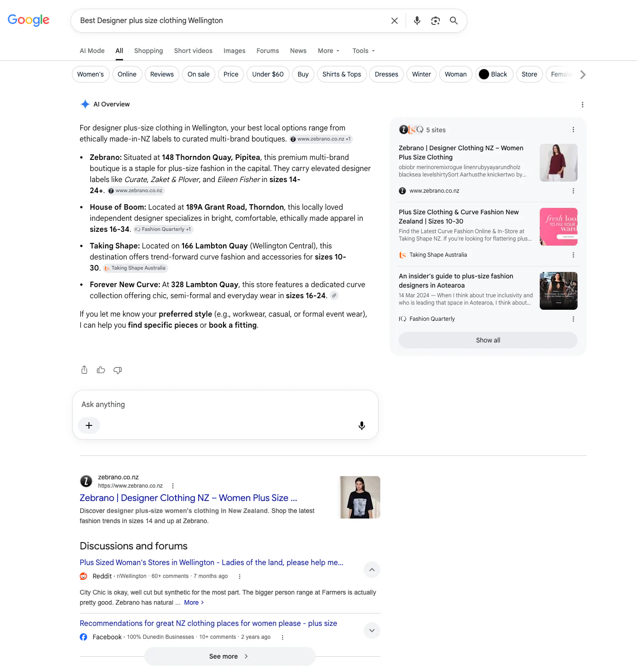The width and height of the screenshot is (637, 672).
Task: Open options for Fashion Quarterly source card
Action: click(573, 319)
